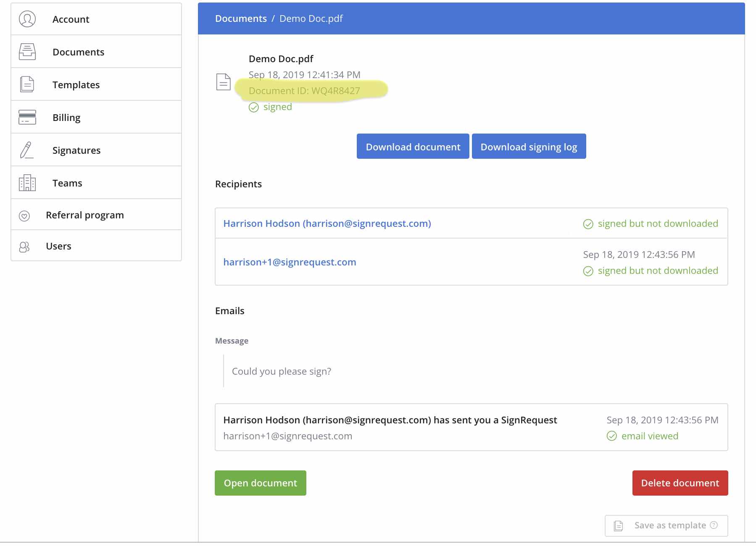The height and width of the screenshot is (546, 756).
Task: Click the Documents inbox tray icon
Action: pos(27,52)
